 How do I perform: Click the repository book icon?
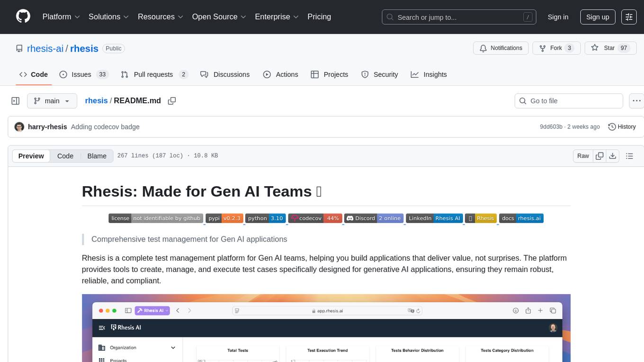[x=19, y=48]
